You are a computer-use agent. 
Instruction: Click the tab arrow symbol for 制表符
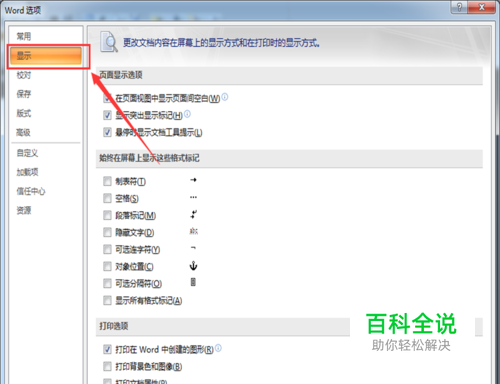coord(193,180)
